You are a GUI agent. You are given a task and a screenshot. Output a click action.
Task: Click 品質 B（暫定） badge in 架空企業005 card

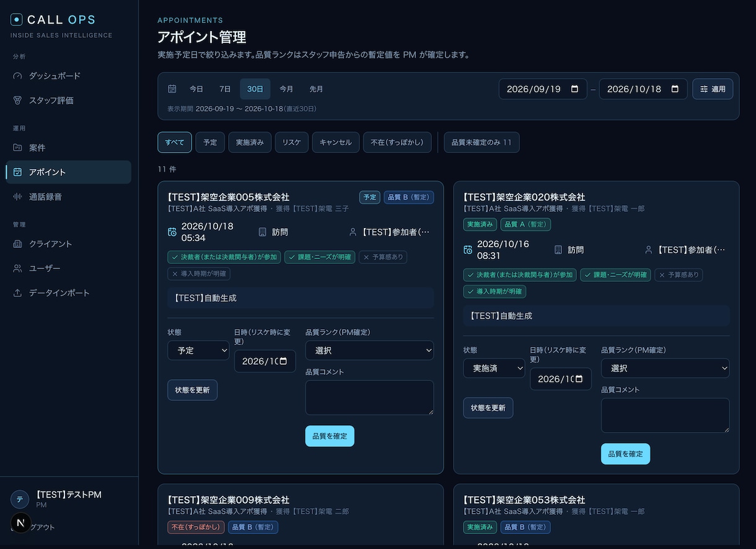pos(409,197)
